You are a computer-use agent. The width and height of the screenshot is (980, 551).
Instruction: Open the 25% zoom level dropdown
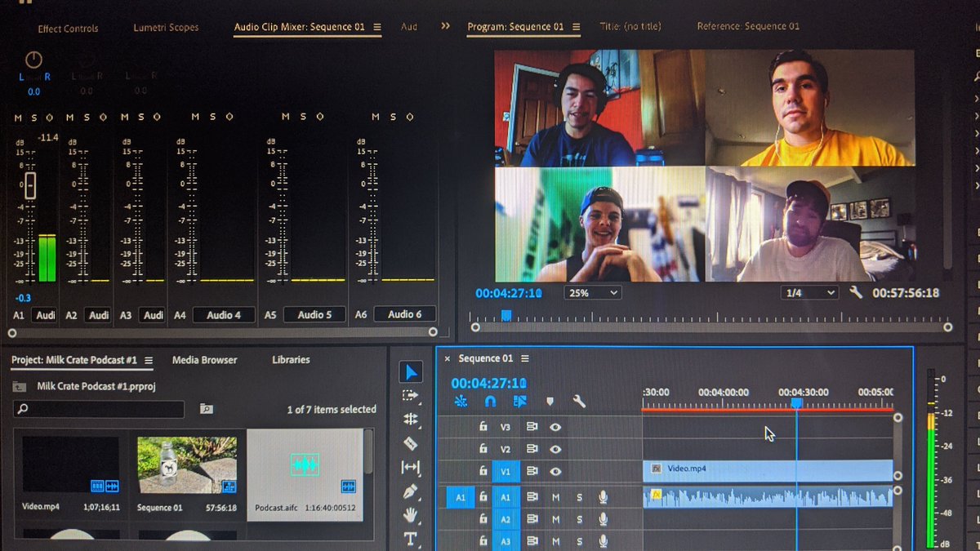592,292
